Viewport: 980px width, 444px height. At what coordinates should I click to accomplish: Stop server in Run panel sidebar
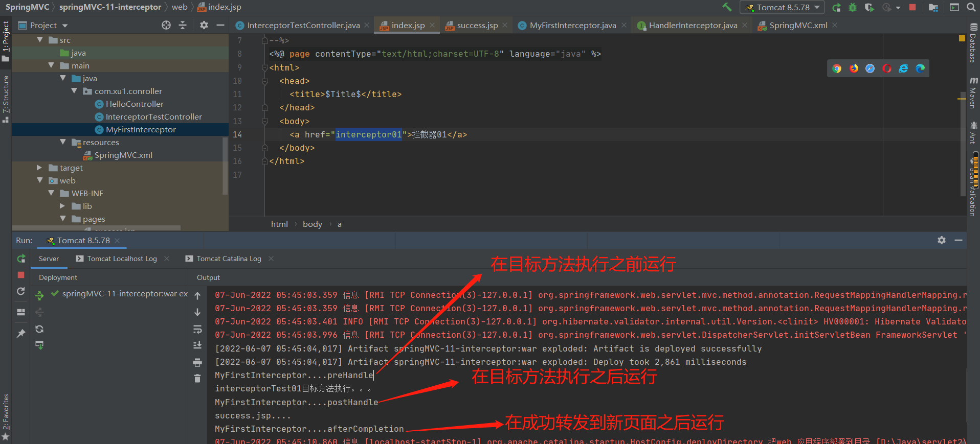[21, 275]
